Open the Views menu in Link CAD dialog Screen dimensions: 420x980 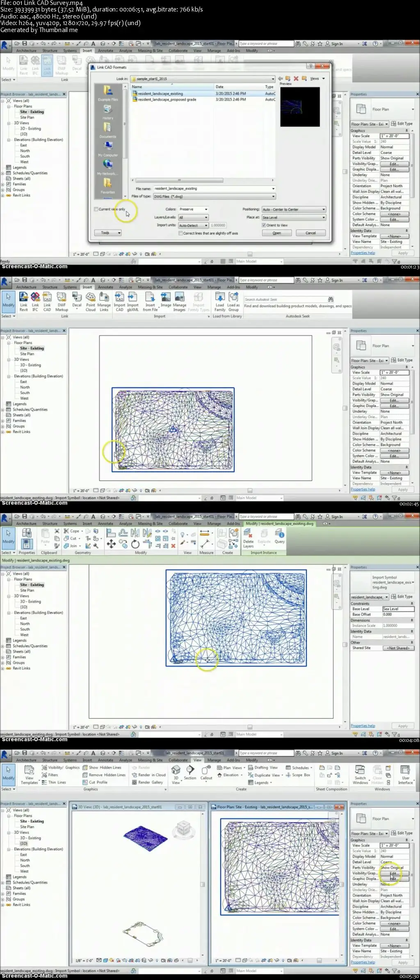click(x=317, y=78)
